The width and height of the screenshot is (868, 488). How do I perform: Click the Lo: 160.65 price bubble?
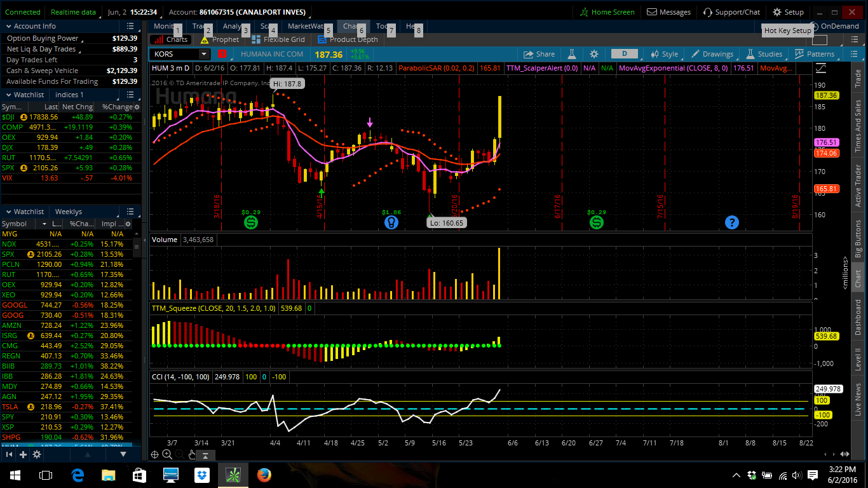pyautogui.click(x=446, y=223)
